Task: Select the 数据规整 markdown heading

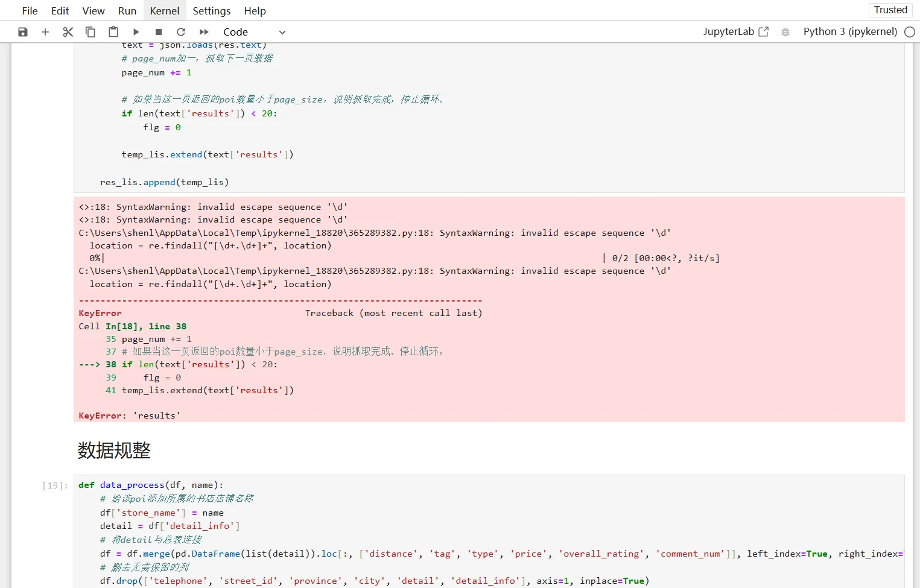Action: pos(114,450)
